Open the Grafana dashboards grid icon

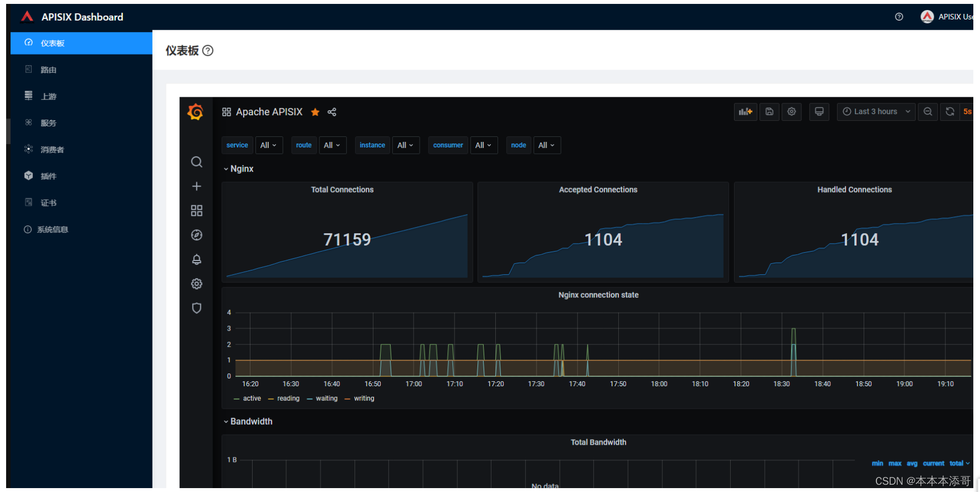click(x=196, y=210)
